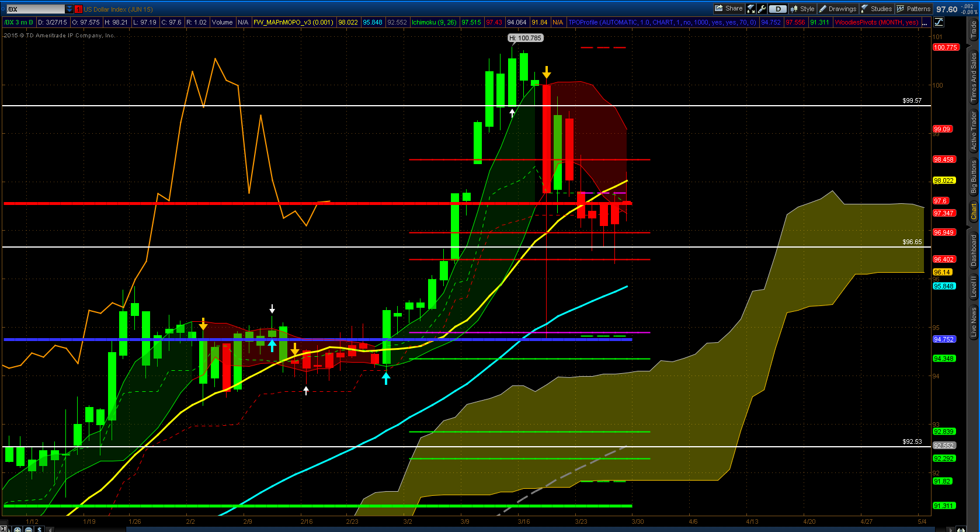The width and height of the screenshot is (980, 532).
Task: Select the D timeframe button
Action: coord(777,9)
